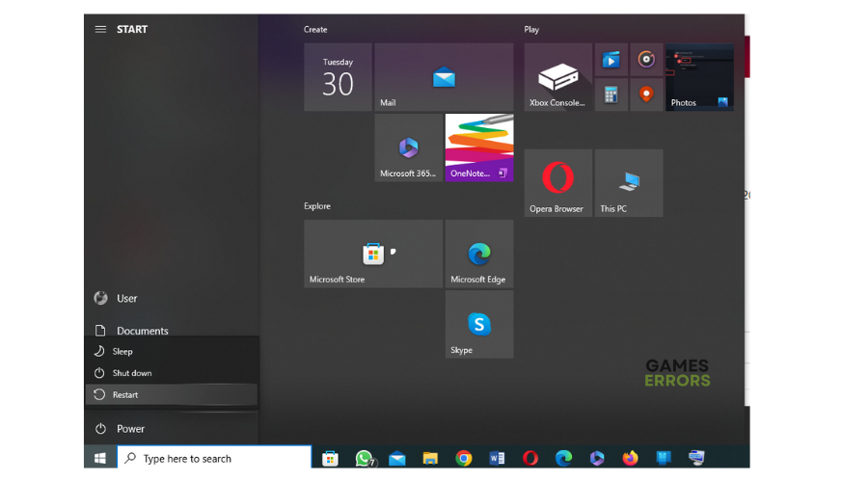
Task: Open Microsoft 365 from the taskbar
Action: tap(597, 458)
